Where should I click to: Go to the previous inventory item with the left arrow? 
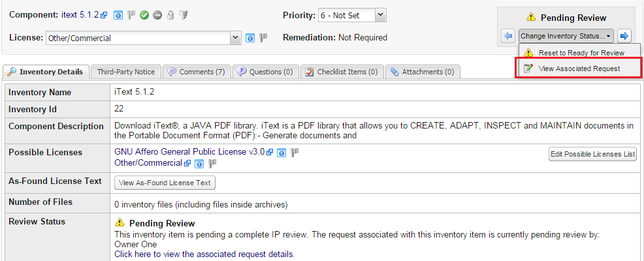click(508, 36)
